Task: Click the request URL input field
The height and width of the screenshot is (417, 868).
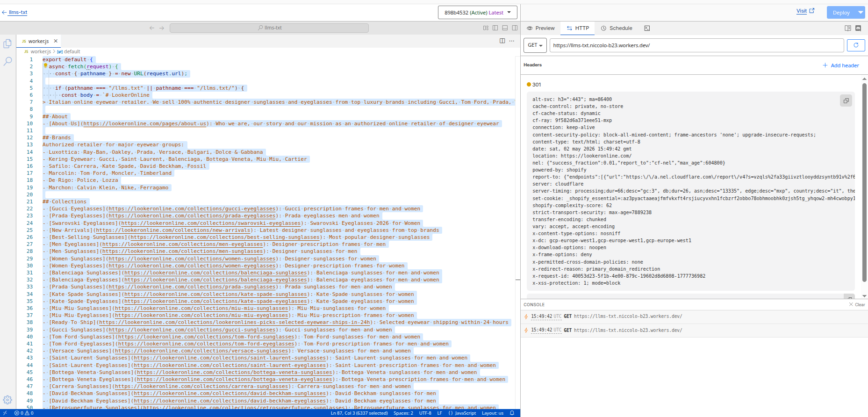Action: pyautogui.click(x=696, y=45)
